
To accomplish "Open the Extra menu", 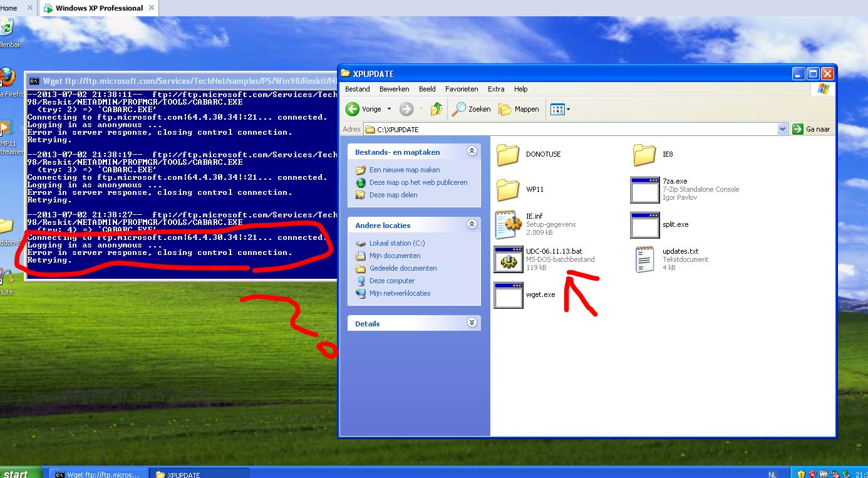I will tap(496, 89).
